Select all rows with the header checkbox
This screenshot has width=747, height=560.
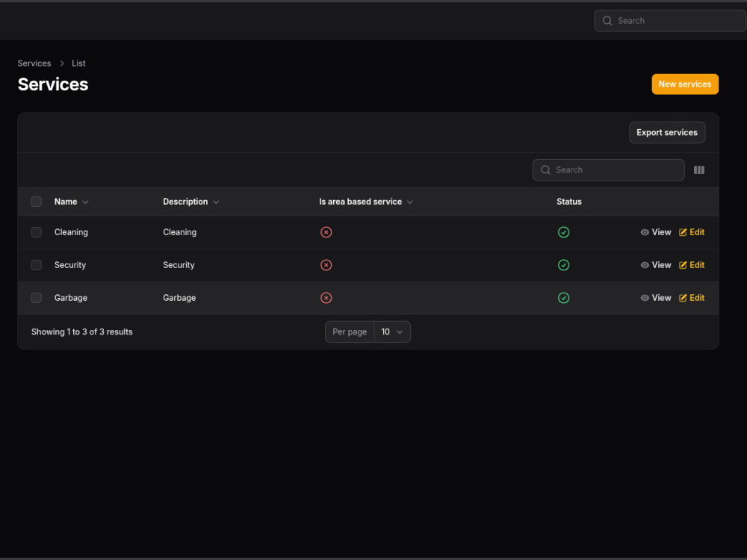pos(36,202)
